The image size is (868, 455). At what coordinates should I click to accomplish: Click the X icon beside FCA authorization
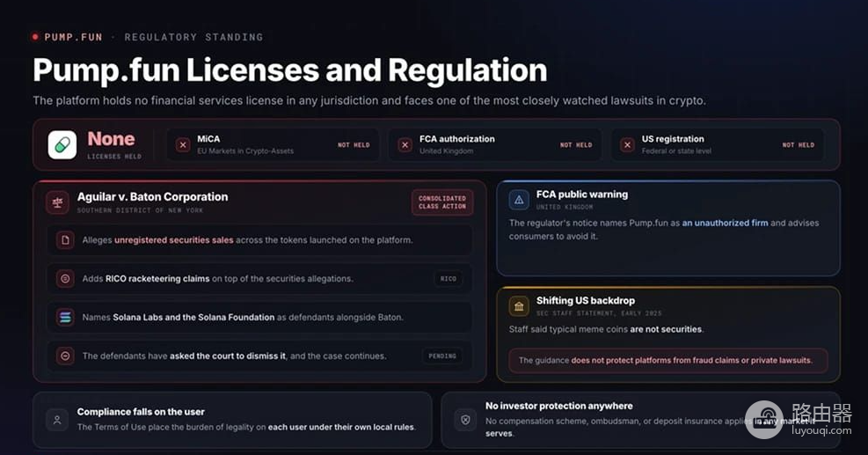405,145
